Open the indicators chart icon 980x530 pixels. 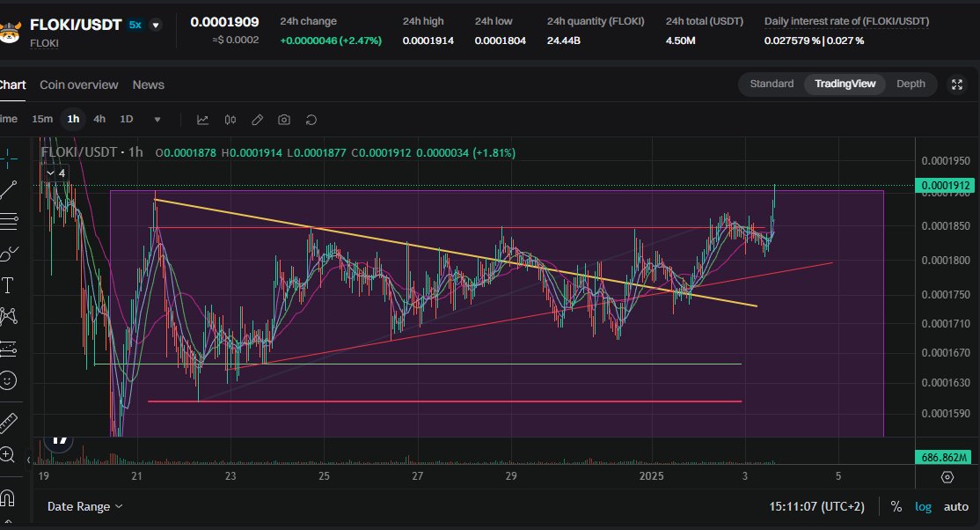pos(202,120)
